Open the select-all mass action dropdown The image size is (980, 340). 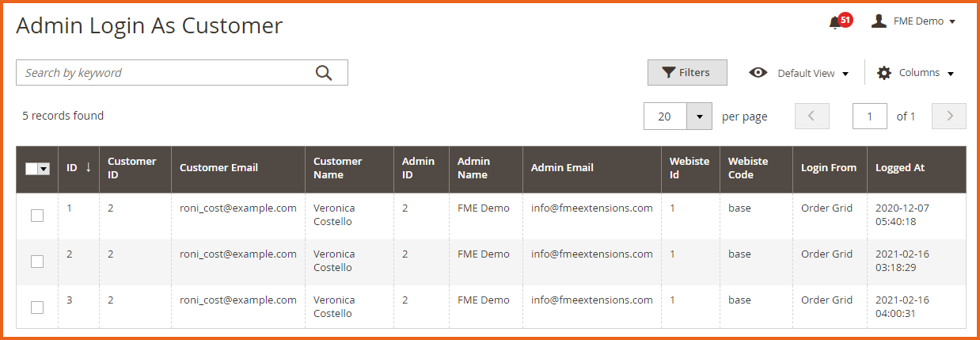[x=44, y=169]
